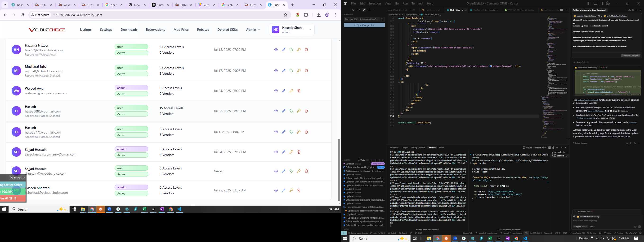Delete Haseeb Shahzad admin account
This screenshot has width=644, height=242.
coord(299,190)
